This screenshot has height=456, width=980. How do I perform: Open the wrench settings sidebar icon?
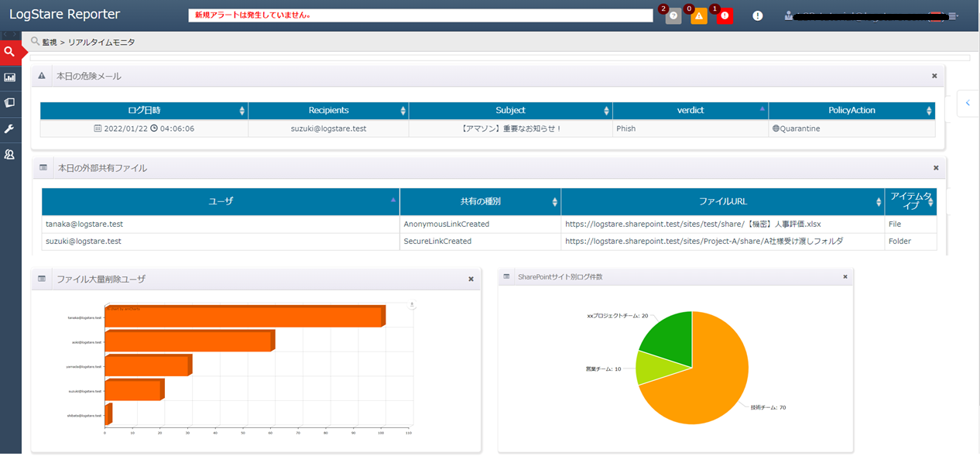click(x=10, y=129)
